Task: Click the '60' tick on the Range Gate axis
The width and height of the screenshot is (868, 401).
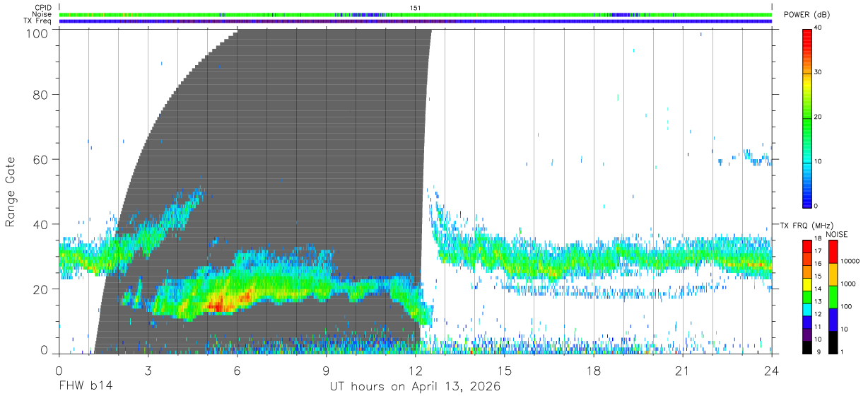Action: (x=40, y=159)
